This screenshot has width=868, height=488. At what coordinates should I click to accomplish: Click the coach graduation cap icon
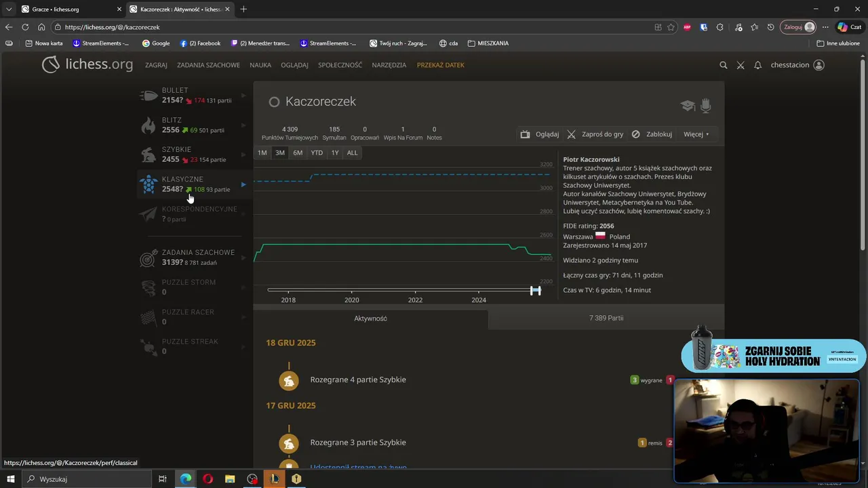click(x=688, y=106)
